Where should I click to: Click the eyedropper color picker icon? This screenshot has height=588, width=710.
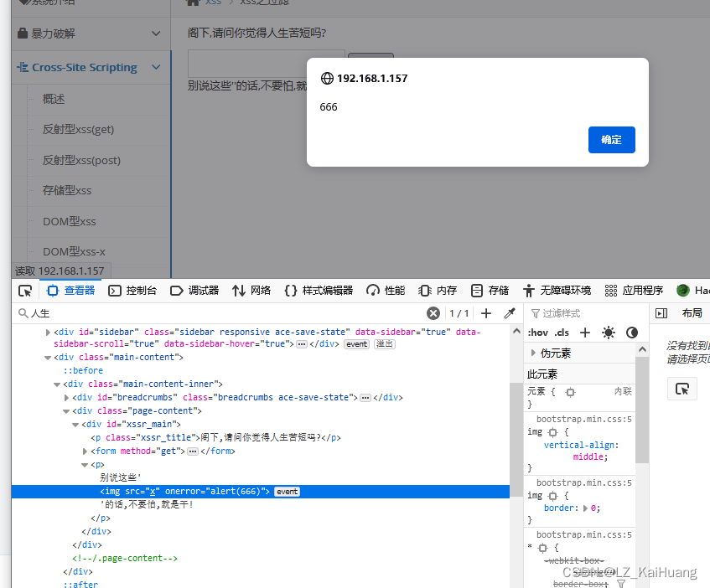(510, 312)
